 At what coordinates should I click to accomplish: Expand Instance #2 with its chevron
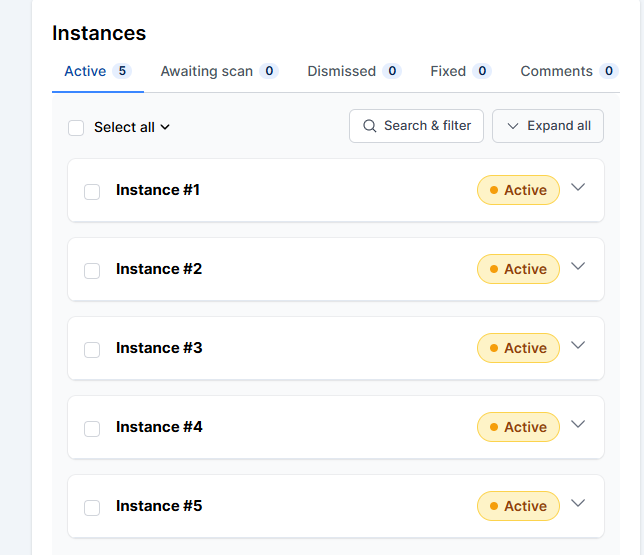[578, 266]
